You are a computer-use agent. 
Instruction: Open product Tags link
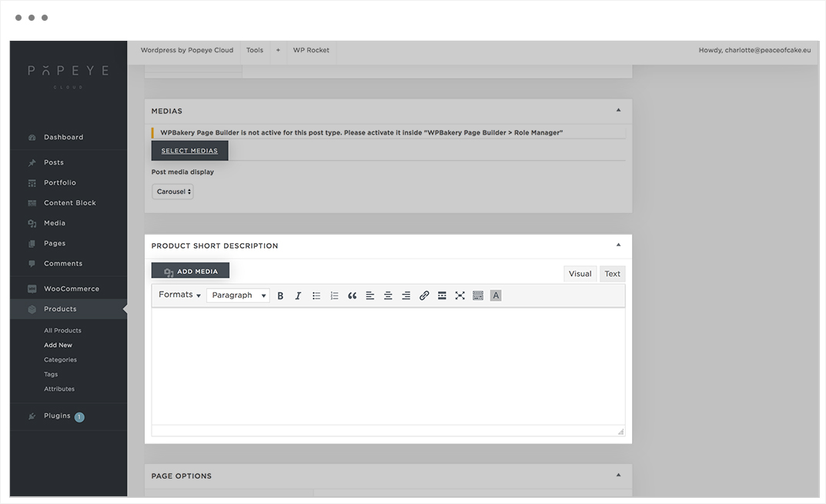(51, 375)
